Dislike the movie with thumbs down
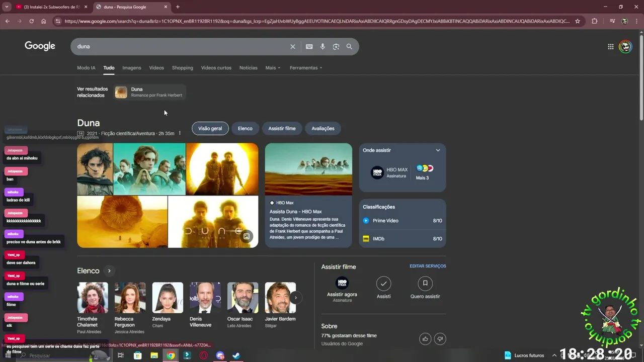 click(x=440, y=339)
